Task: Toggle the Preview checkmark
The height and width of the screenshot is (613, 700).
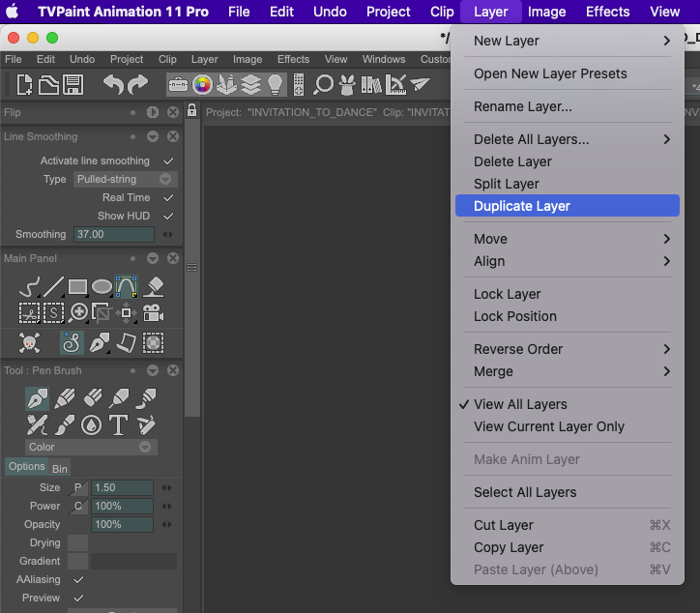Action: pyautogui.click(x=78, y=598)
